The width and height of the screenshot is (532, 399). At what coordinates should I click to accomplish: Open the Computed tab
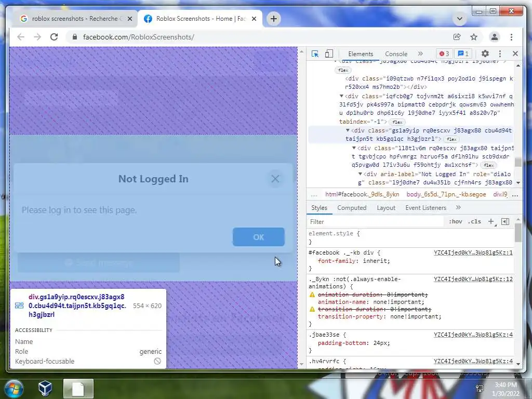click(x=352, y=208)
